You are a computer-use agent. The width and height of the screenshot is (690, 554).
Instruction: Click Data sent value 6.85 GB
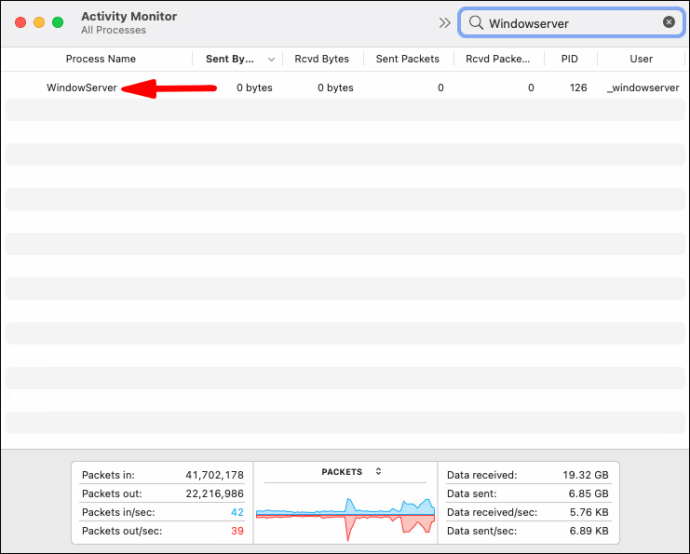pyautogui.click(x=588, y=494)
